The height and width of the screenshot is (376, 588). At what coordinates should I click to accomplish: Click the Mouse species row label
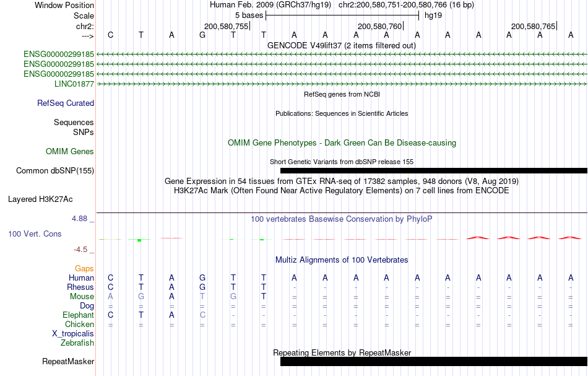coord(82,297)
